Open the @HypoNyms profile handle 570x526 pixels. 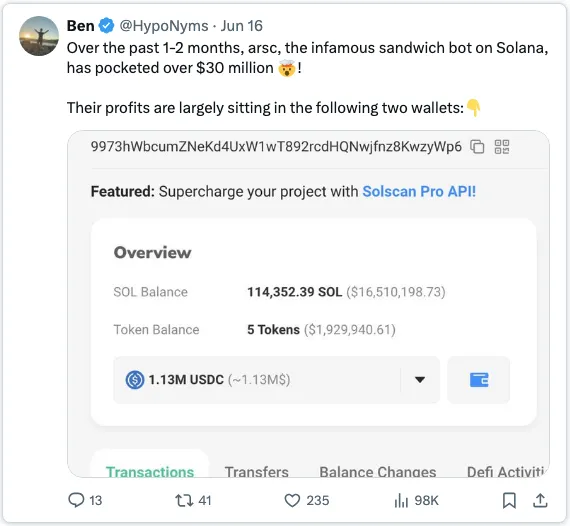164,26
